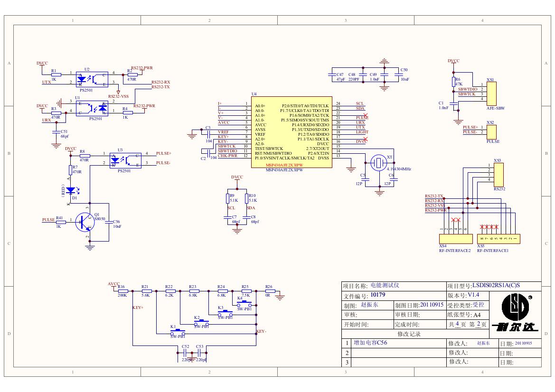Select the red LED D1 symbol
The image size is (555, 392).
click(71, 190)
